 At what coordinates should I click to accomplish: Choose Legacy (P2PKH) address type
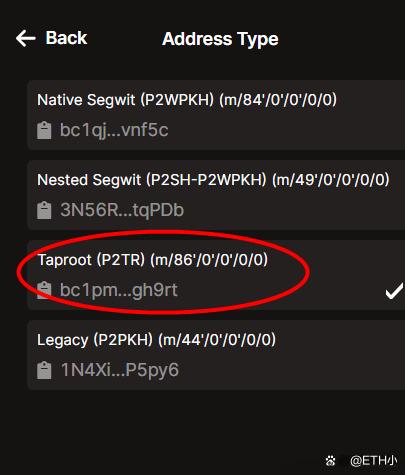point(216,355)
